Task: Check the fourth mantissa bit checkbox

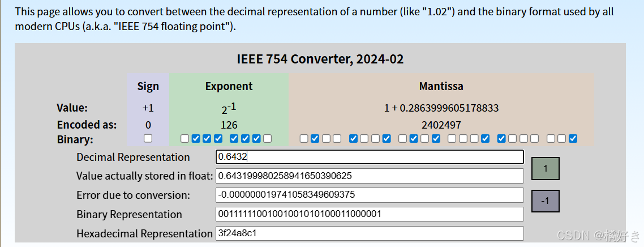Action: tap(337, 138)
